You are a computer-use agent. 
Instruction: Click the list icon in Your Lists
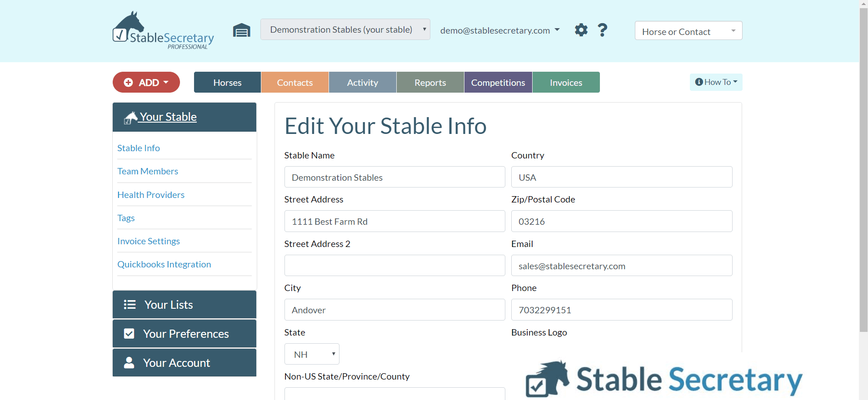(130, 305)
